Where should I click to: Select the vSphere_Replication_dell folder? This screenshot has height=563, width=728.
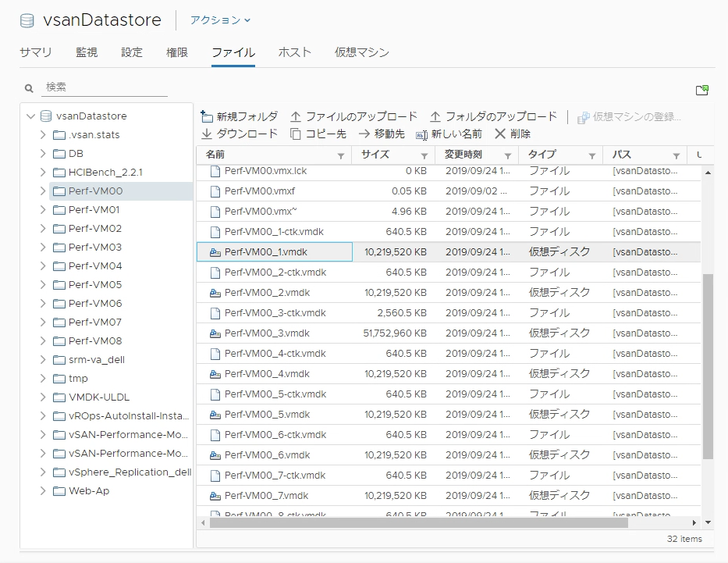coord(130,472)
